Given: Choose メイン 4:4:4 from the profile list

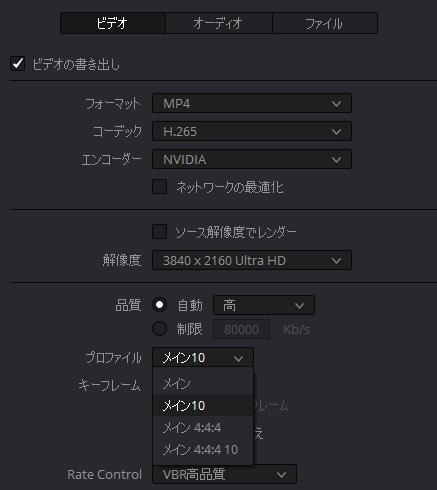Looking at the screenshot, I should tap(203, 427).
